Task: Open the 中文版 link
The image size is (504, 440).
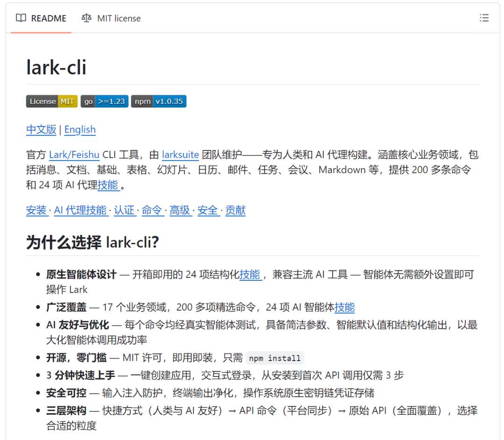Action: click(41, 130)
